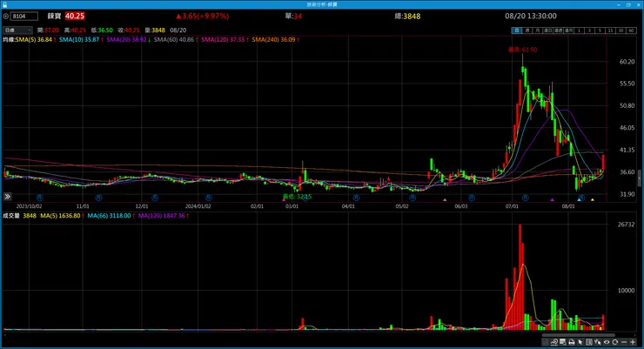
Task: Click the volume MA(5) 1636.80 label
Action: [62, 216]
